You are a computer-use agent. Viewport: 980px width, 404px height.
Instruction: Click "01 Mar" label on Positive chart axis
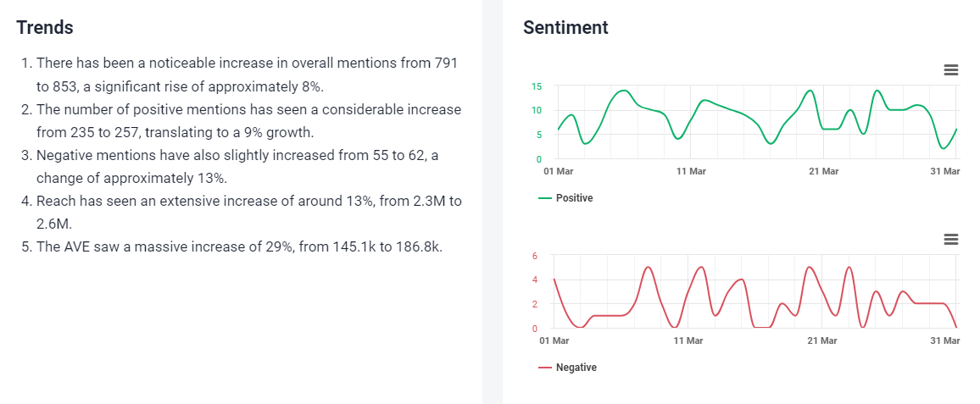(x=557, y=171)
